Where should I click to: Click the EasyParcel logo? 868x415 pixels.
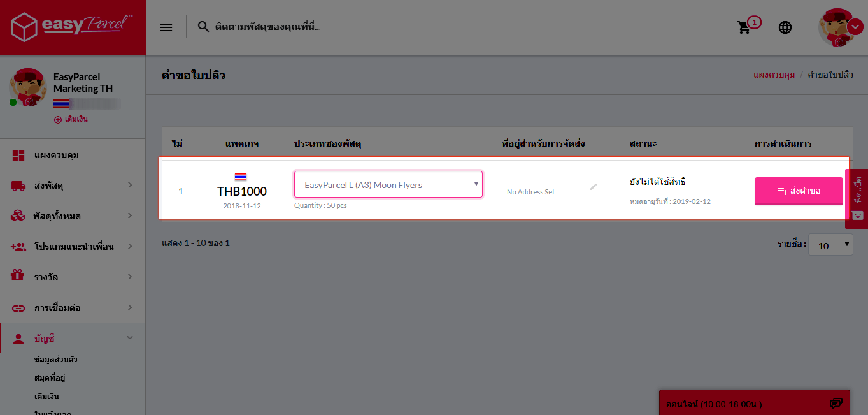click(72, 27)
